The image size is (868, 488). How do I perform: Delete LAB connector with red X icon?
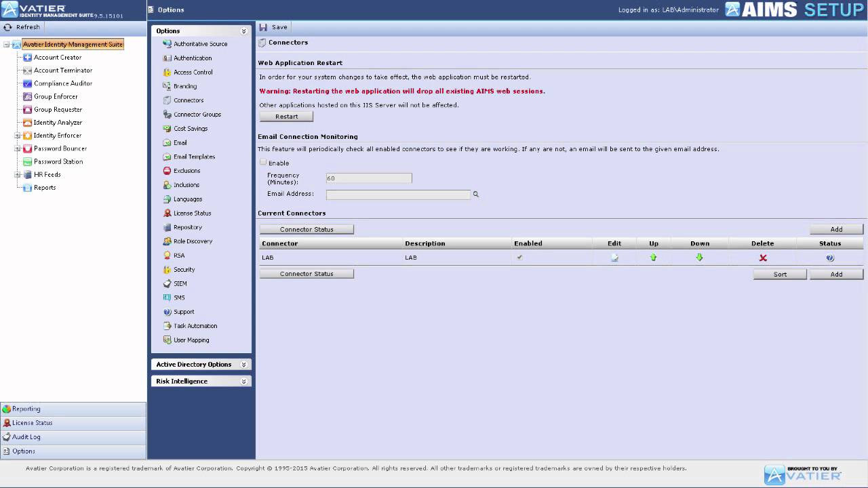[763, 258]
